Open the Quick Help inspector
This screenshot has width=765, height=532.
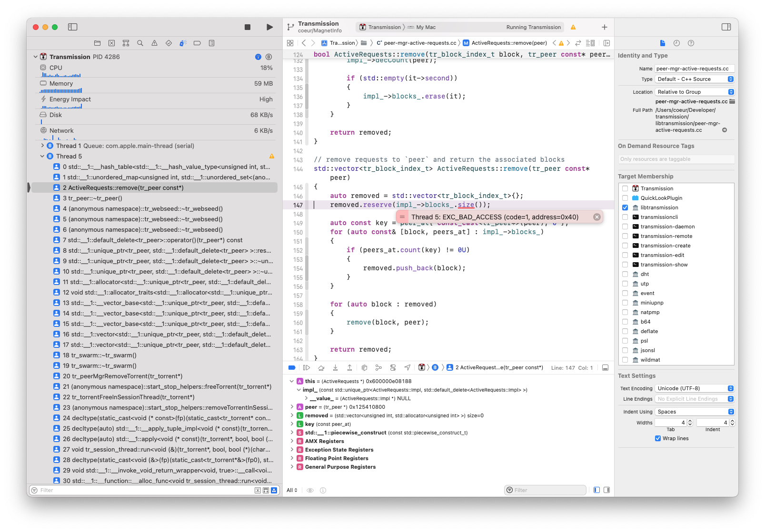(691, 43)
